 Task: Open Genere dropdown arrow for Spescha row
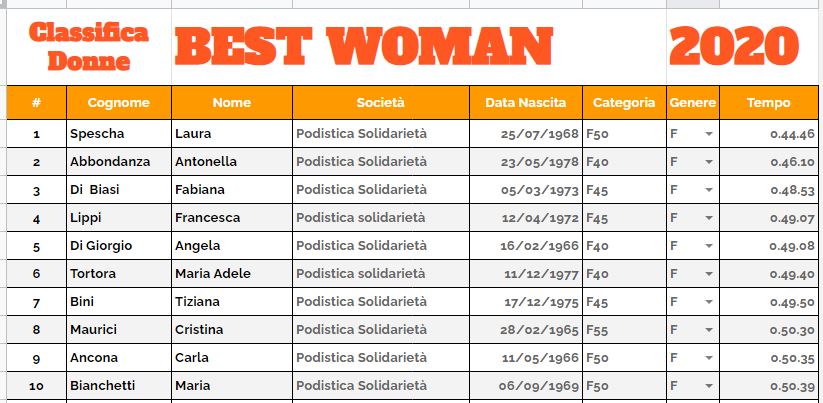(x=709, y=134)
